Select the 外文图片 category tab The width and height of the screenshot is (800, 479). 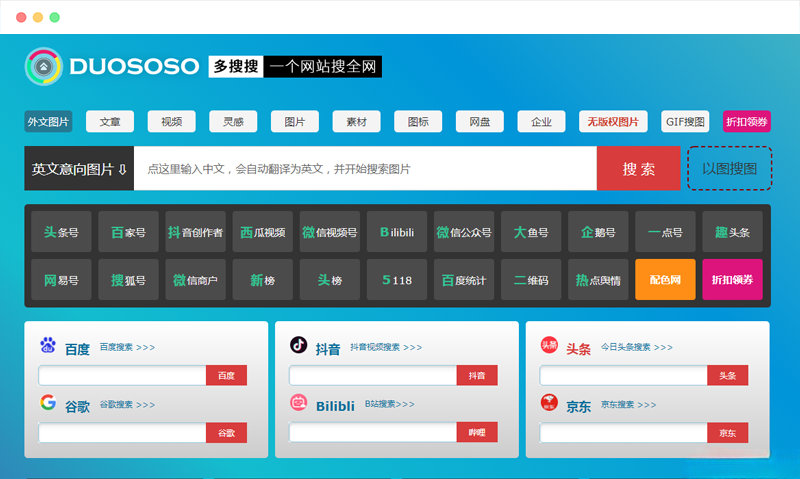point(48,121)
